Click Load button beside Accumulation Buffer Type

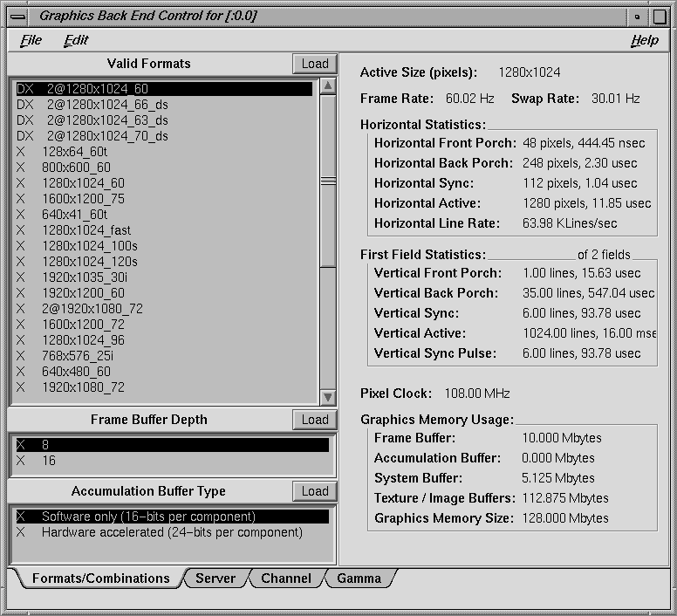click(x=315, y=491)
